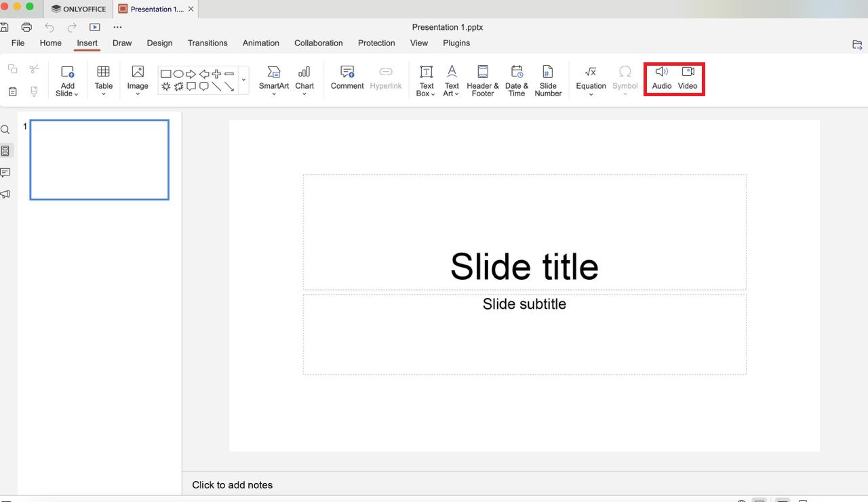Open the comments panel in left sidebar
This screenshot has width=868, height=502.
tap(5, 173)
